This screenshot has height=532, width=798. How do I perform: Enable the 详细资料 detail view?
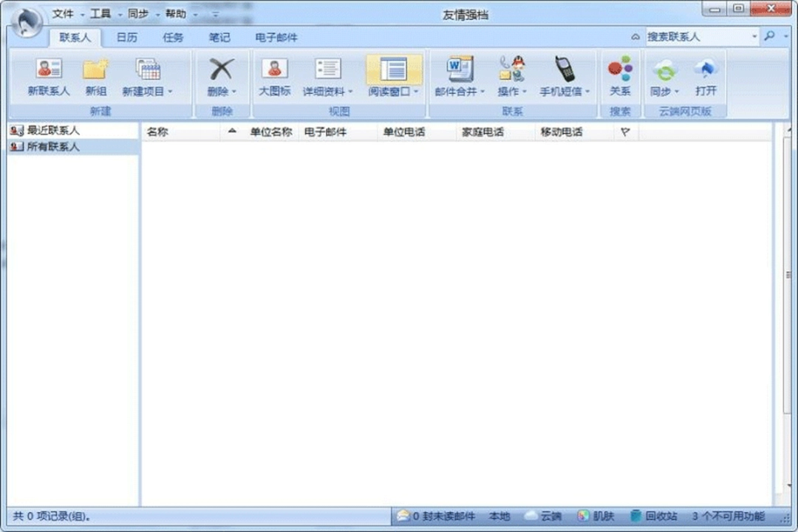325,77
